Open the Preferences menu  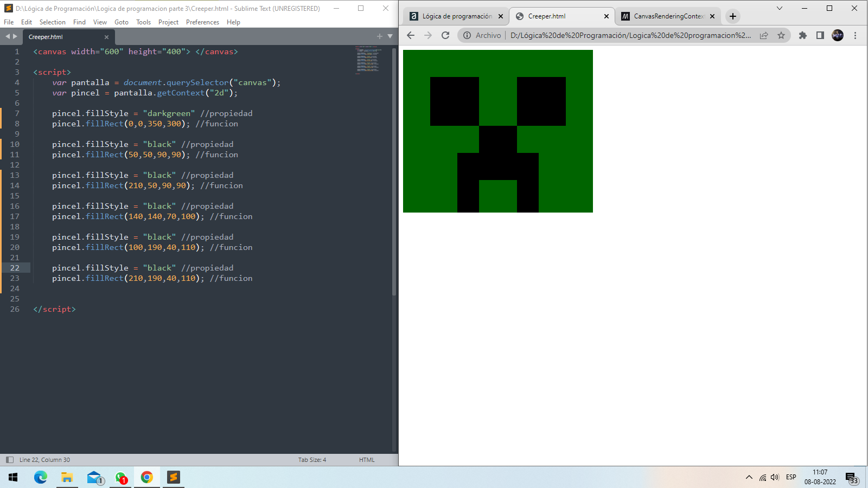tap(202, 22)
